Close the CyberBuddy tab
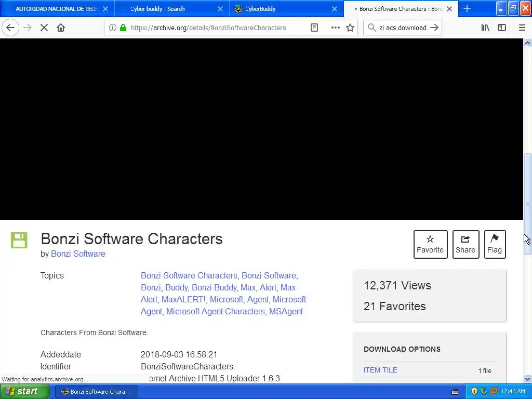 click(335, 9)
